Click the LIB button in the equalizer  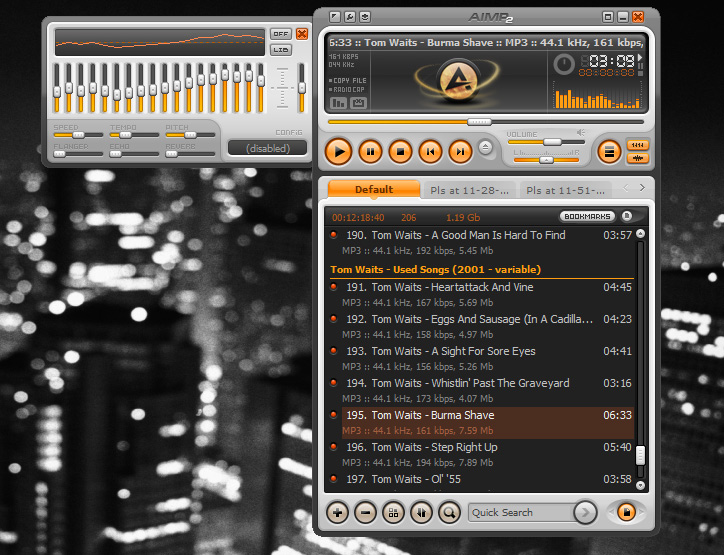[x=280, y=49]
